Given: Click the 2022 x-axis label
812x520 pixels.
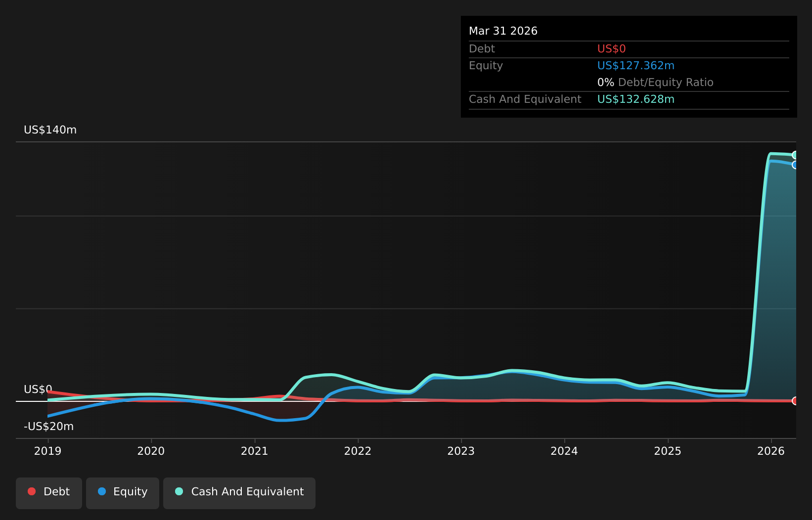Looking at the screenshot, I should tap(358, 451).
